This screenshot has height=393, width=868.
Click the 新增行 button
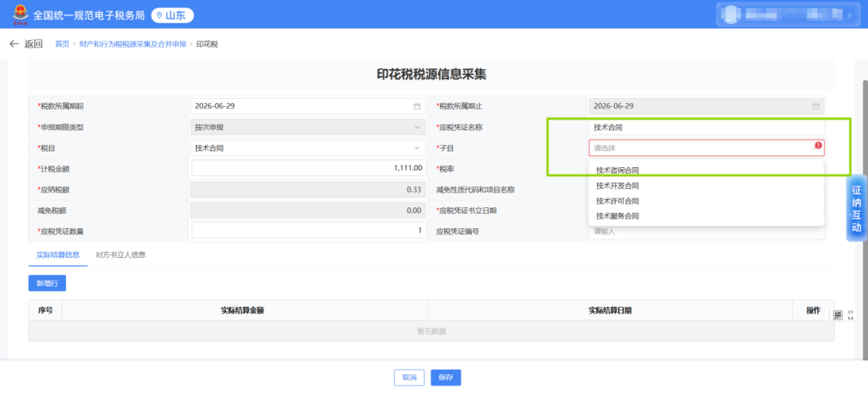pos(47,284)
